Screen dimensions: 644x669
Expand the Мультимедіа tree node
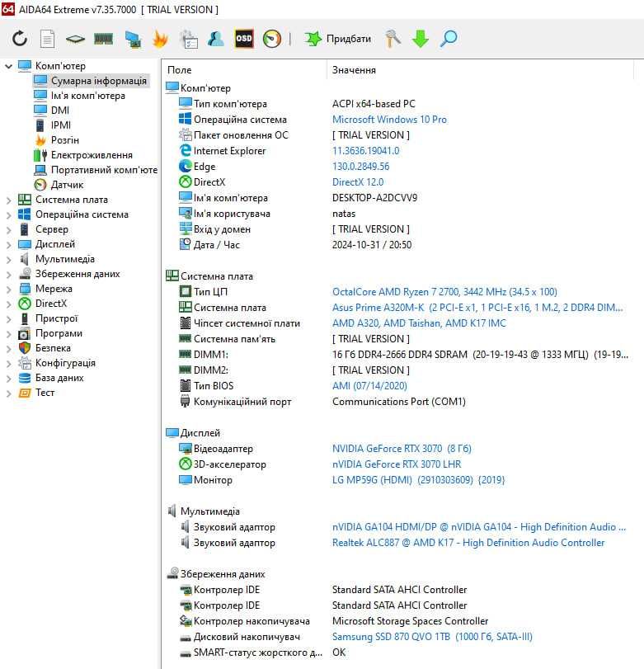click(8, 259)
